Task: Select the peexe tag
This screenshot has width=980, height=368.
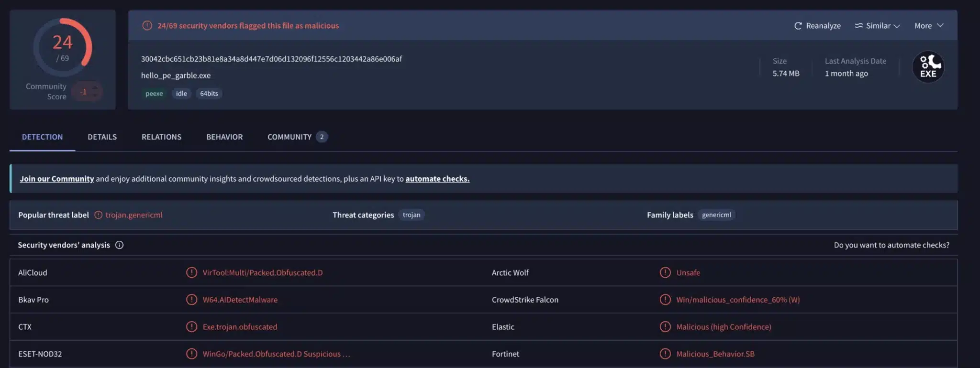Action: [154, 94]
